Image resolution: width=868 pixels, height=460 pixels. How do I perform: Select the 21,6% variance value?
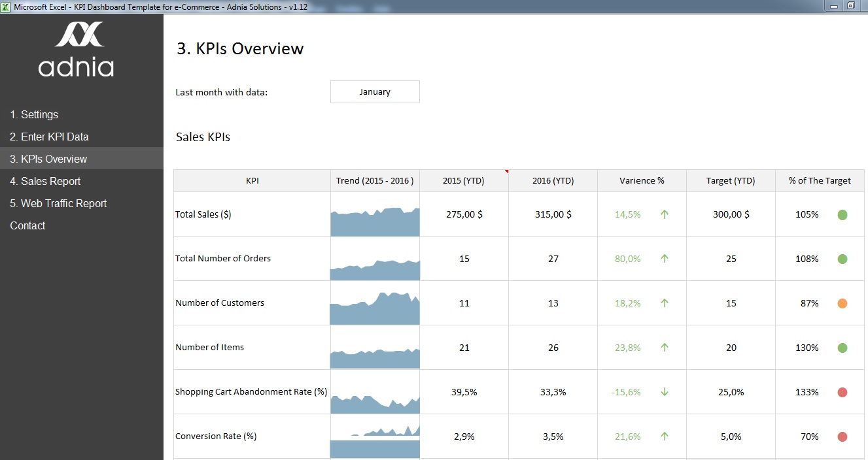click(627, 436)
